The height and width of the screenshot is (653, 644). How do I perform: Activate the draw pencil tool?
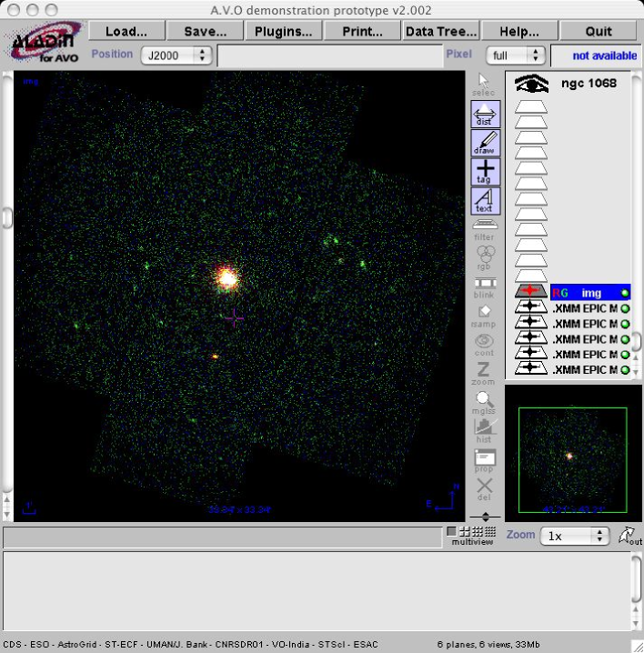[485, 143]
